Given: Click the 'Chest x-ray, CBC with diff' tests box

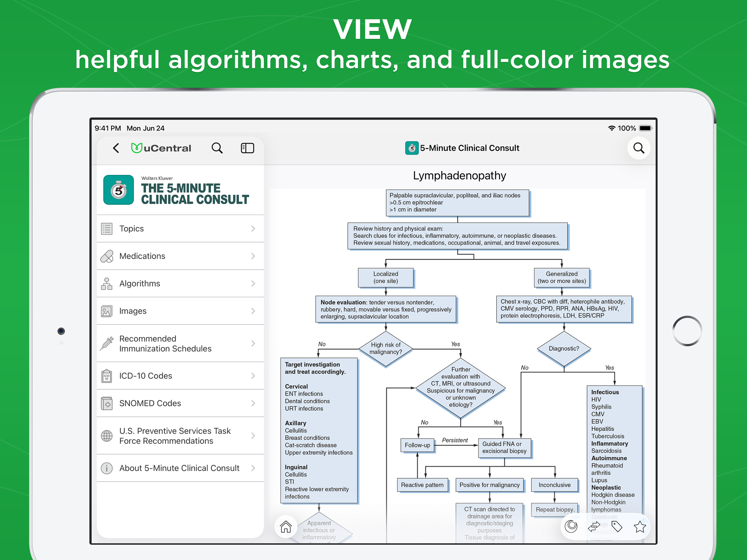Looking at the screenshot, I should (x=564, y=309).
